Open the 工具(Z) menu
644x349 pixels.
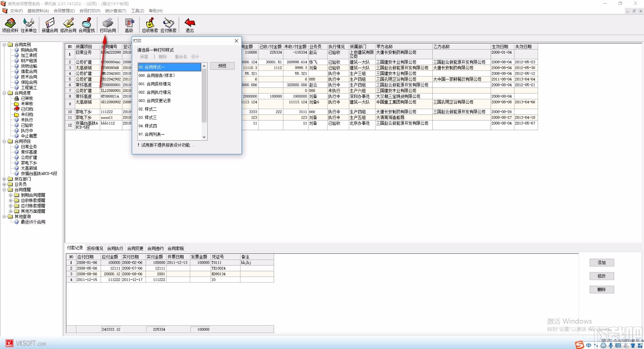click(138, 11)
